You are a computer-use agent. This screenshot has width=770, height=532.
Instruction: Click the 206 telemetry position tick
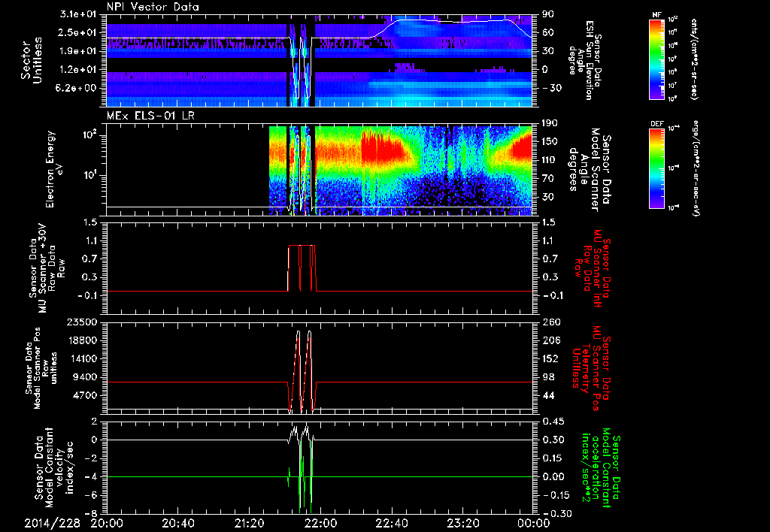550,340
